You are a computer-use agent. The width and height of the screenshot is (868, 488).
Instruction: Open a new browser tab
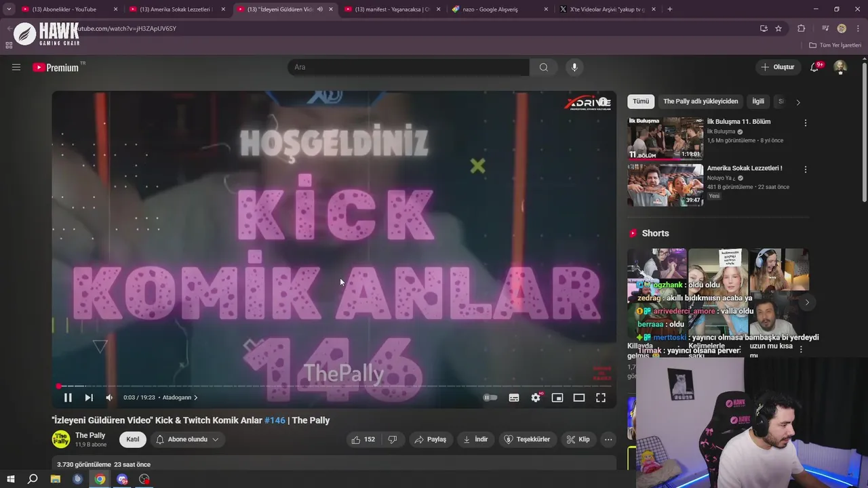pos(670,9)
